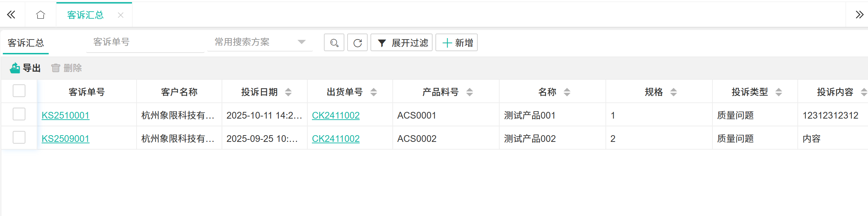
Task: Select the 客诉汇总 sub-tab label
Action: (x=26, y=43)
